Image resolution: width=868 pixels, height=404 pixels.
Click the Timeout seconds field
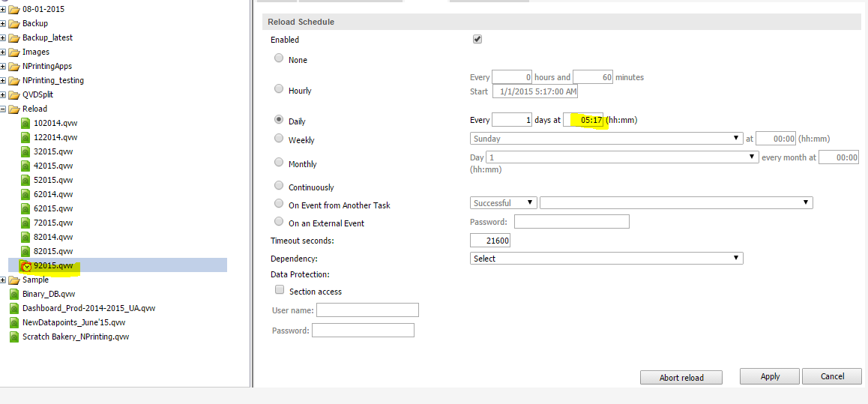tap(490, 240)
